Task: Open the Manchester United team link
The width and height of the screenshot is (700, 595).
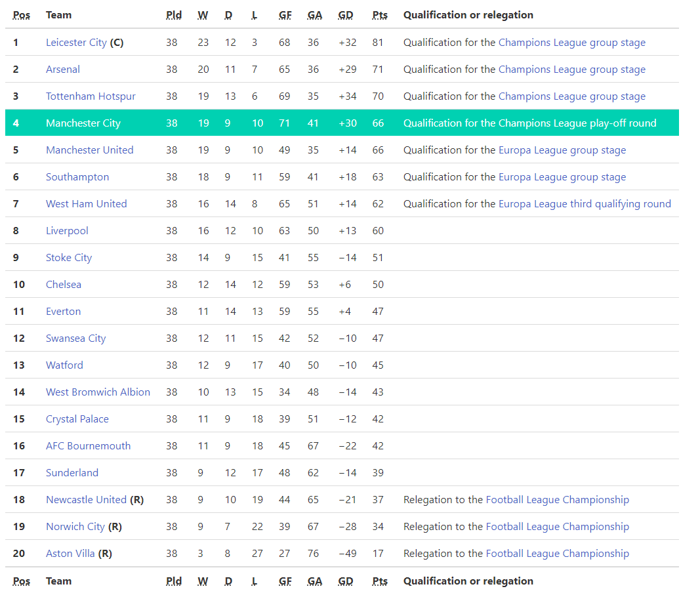Action: click(x=90, y=150)
